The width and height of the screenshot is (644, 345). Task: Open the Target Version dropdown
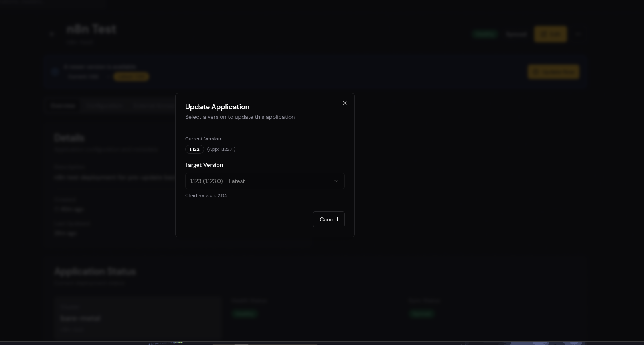tap(265, 181)
